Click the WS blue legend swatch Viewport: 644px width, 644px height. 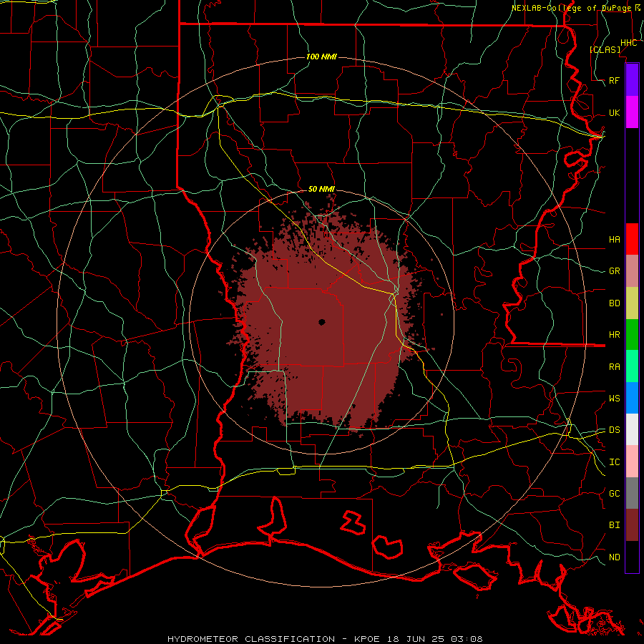click(x=632, y=398)
